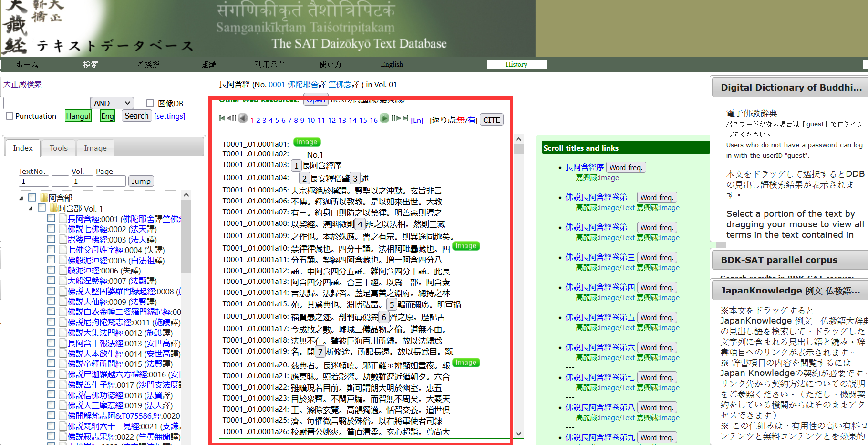This screenshot has width=868, height=445.
Task: Click the TextNo. input field
Action: click(34, 181)
